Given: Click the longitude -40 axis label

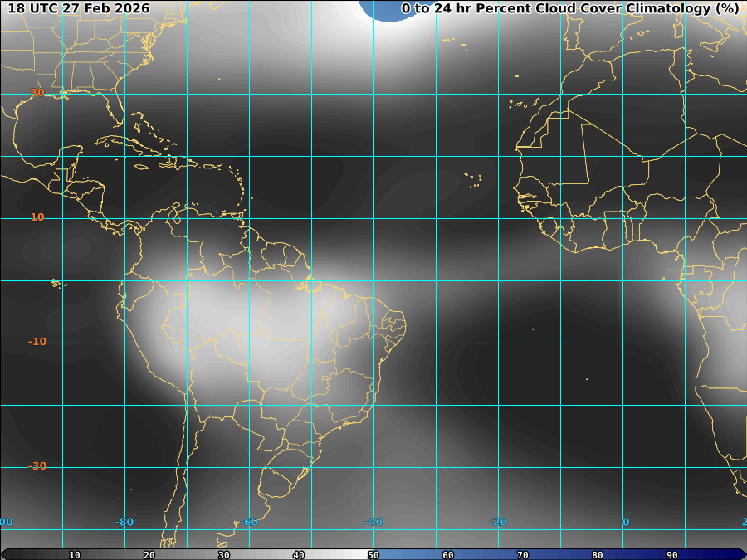Looking at the screenshot, I should pyautogui.click(x=373, y=522).
